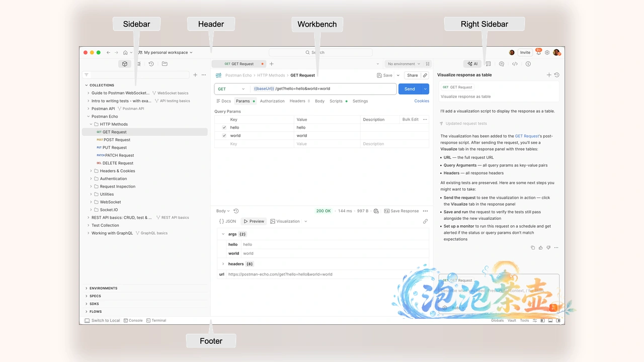Switch to the Authorization tab
644x362 pixels.
272,101
